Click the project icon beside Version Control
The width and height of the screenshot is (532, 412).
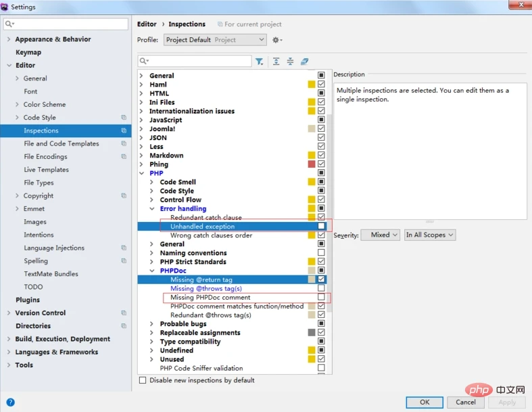pos(124,313)
